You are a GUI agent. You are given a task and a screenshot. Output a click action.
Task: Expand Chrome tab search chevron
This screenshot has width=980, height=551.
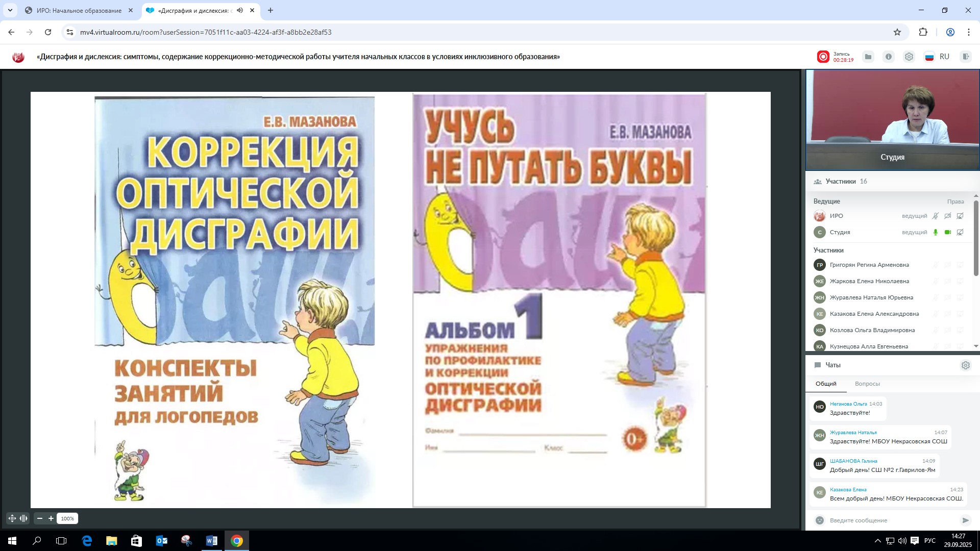pyautogui.click(x=10, y=10)
